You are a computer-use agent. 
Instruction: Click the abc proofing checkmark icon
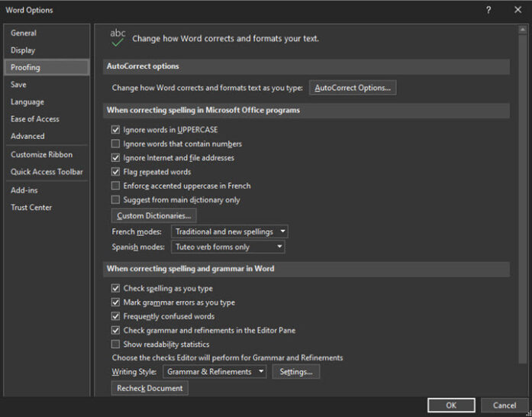118,37
